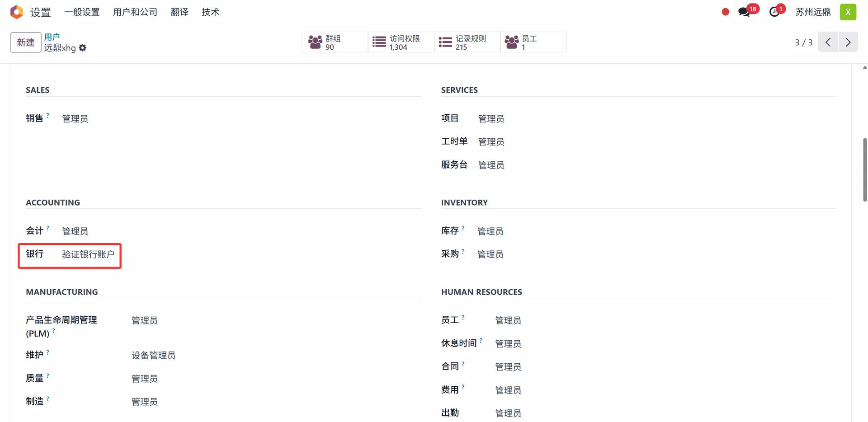Open the 一般设置 menu
Screen dimensions: 868x422
[x=82, y=12]
